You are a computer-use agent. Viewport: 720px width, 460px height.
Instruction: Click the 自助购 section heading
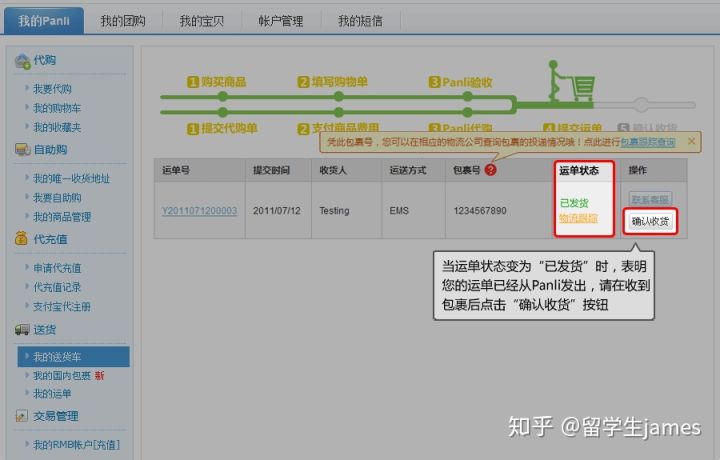pos(51,149)
